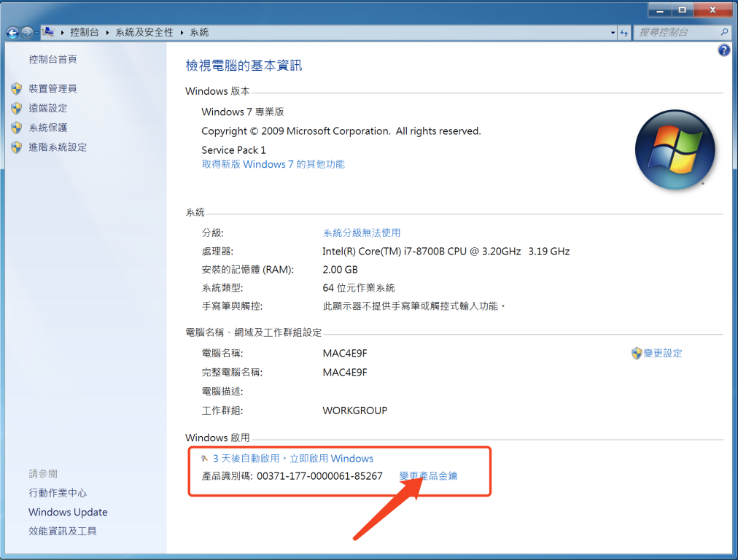Open 進階系統設定 from the sidebar
This screenshot has height=560, width=738.
pyautogui.click(x=58, y=147)
